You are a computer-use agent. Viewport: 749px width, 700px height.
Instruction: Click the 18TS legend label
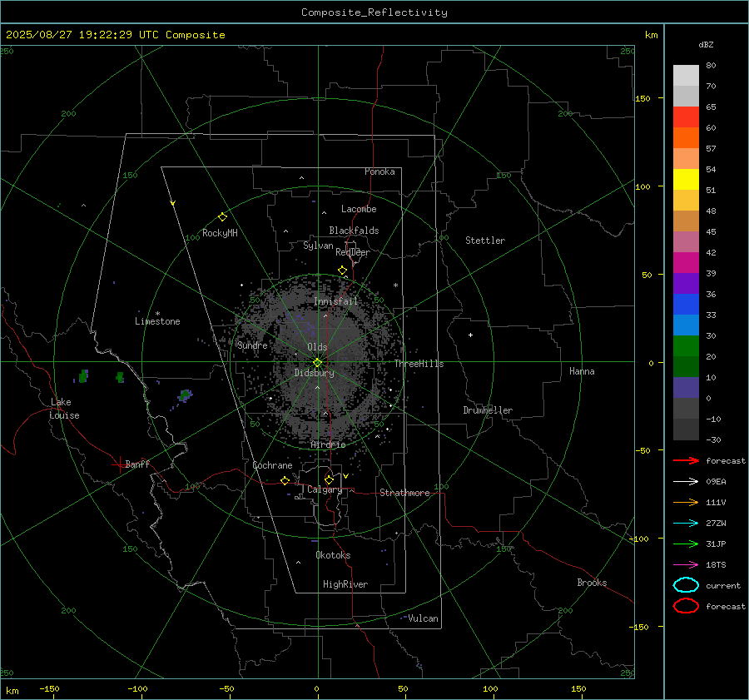tap(716, 565)
